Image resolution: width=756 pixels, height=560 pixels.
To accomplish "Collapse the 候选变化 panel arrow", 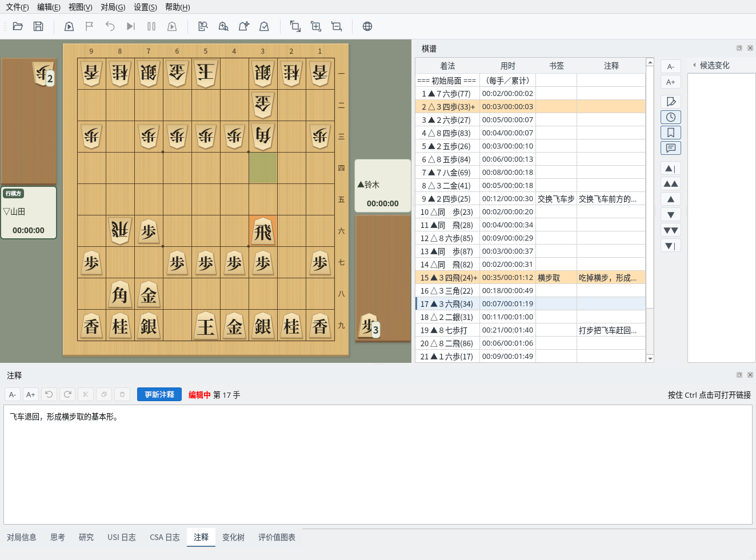I will [x=694, y=65].
